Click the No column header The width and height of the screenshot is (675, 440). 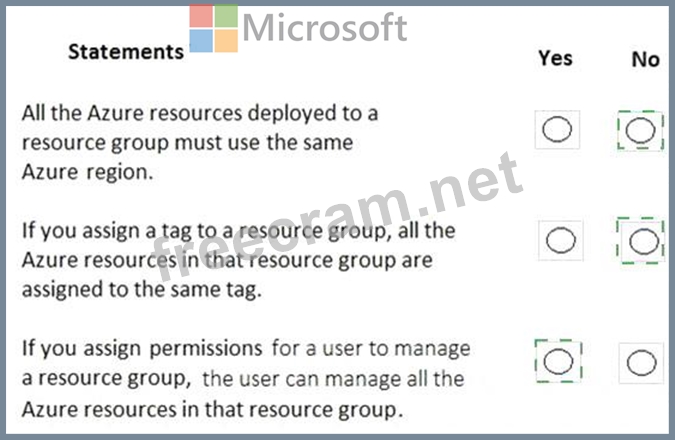point(645,59)
